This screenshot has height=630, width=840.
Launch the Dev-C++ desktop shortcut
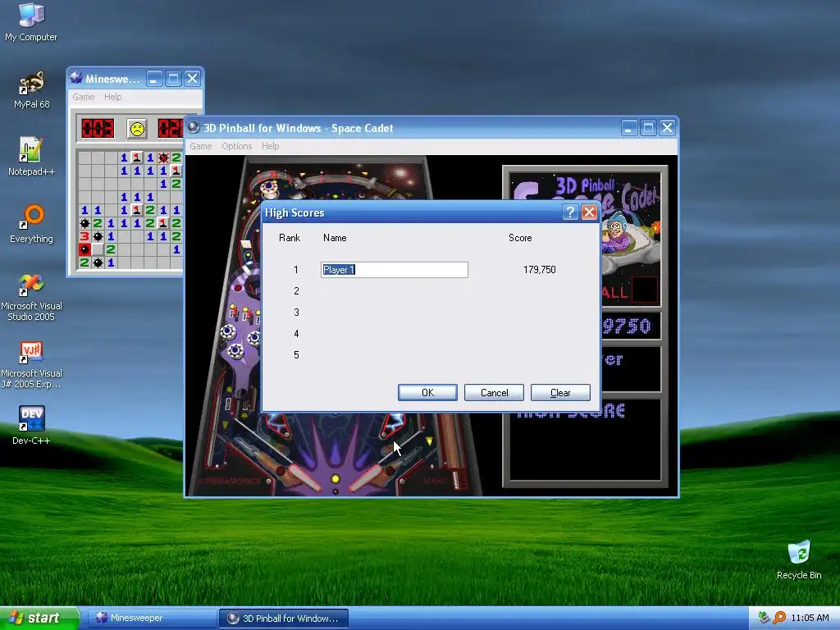(x=31, y=426)
